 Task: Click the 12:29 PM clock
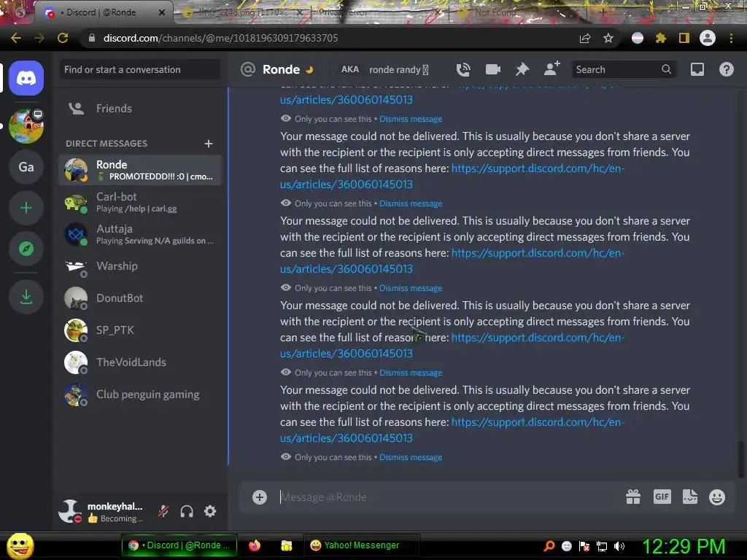pos(684,546)
